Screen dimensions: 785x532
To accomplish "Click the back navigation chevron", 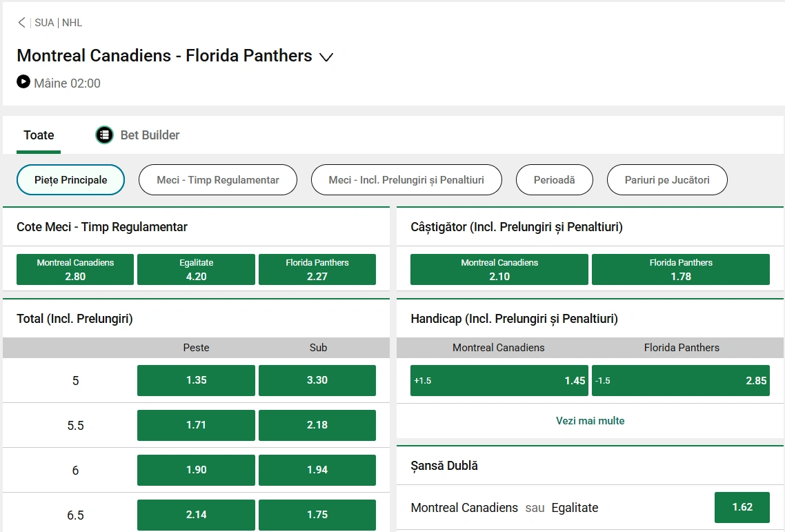I will [x=21, y=22].
